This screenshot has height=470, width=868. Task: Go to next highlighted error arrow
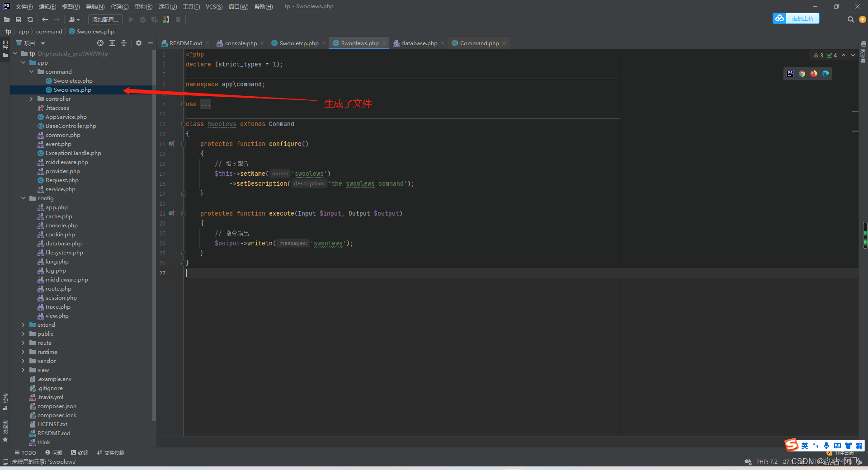[x=853, y=55]
